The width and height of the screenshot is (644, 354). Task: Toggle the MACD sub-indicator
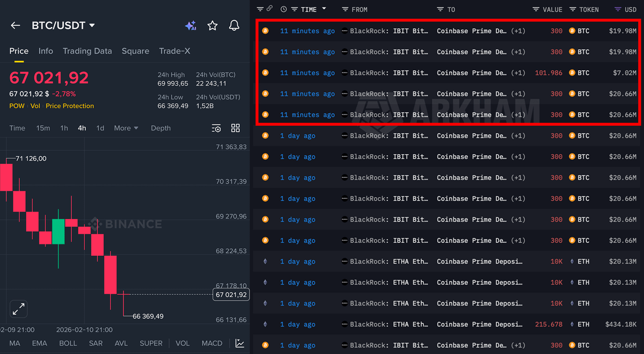[212, 343]
